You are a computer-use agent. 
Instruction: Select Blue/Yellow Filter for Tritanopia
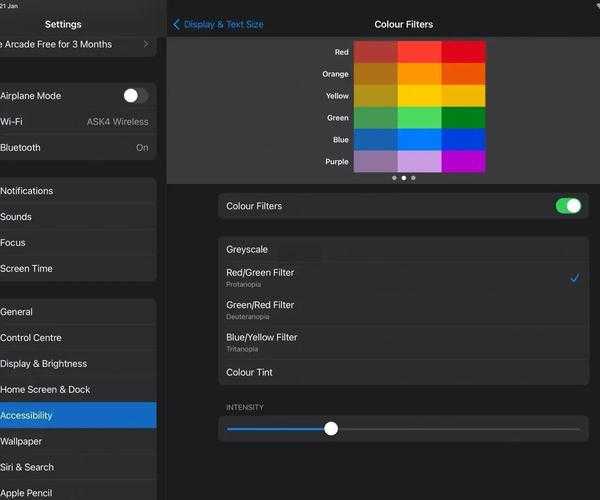(403, 341)
